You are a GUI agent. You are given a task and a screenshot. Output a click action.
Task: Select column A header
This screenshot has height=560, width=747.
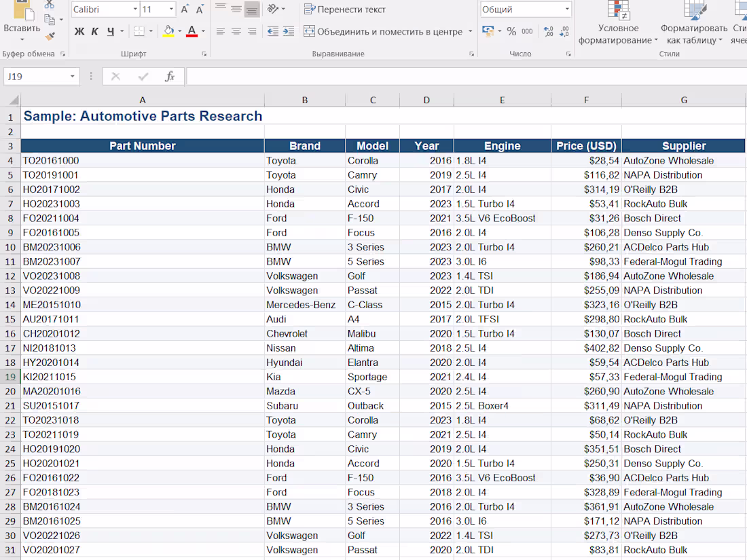(x=143, y=100)
